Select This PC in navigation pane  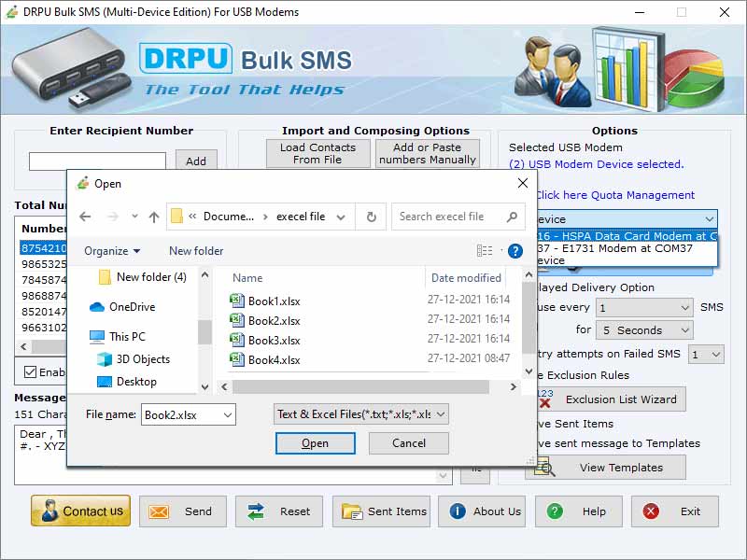tap(118, 337)
